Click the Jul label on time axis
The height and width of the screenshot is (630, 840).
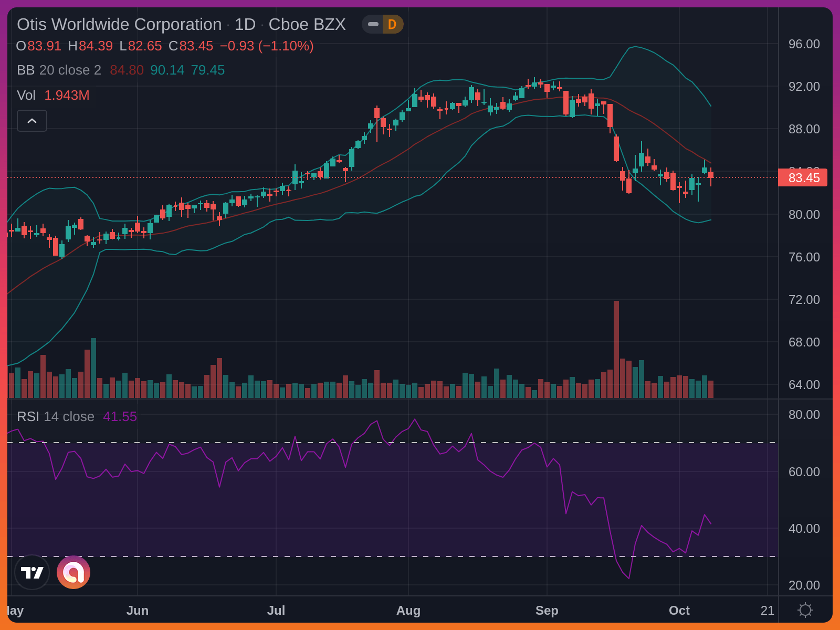click(x=276, y=610)
